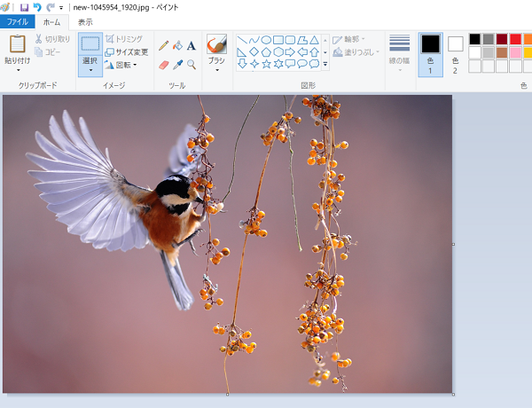532x408 pixels.
Task: Choose the rounded rectangular callout shape
Action: click(x=290, y=64)
